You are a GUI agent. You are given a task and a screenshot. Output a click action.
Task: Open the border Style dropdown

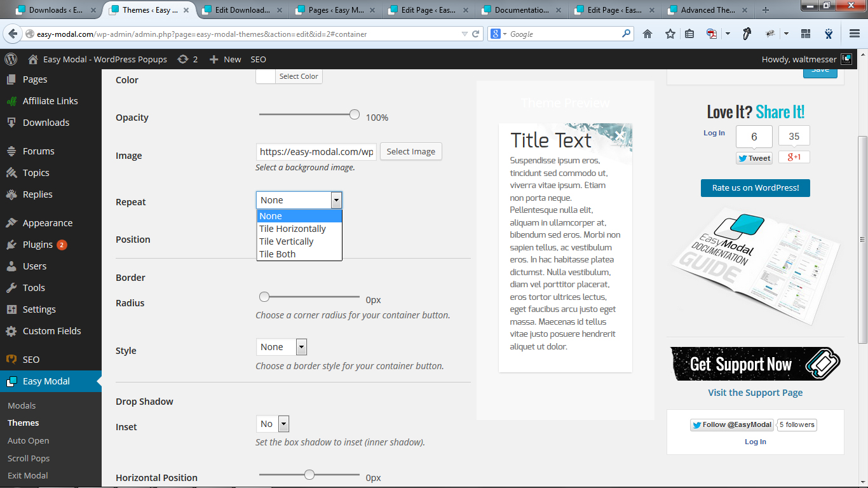click(x=282, y=347)
